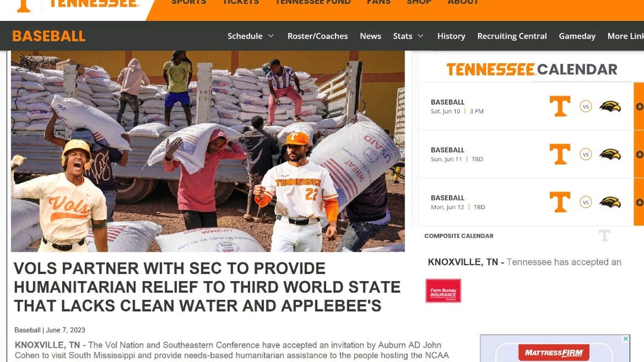This screenshot has width=644, height=362.
Task: Click the article hero image
Action: pyautogui.click(x=208, y=151)
